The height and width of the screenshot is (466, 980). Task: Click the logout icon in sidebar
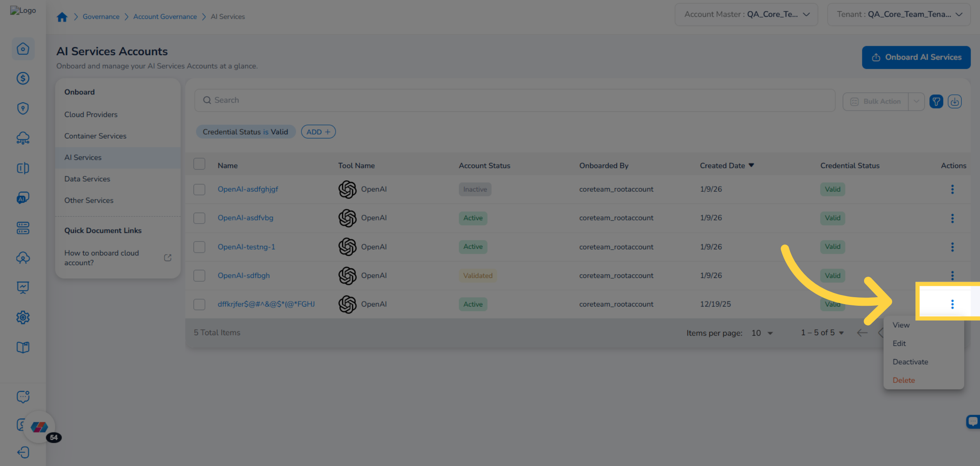click(23, 452)
